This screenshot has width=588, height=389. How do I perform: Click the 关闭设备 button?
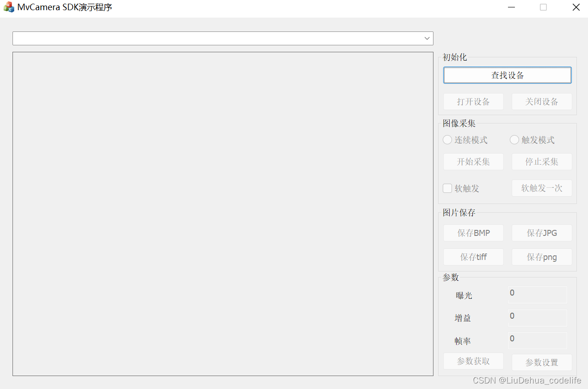(542, 102)
